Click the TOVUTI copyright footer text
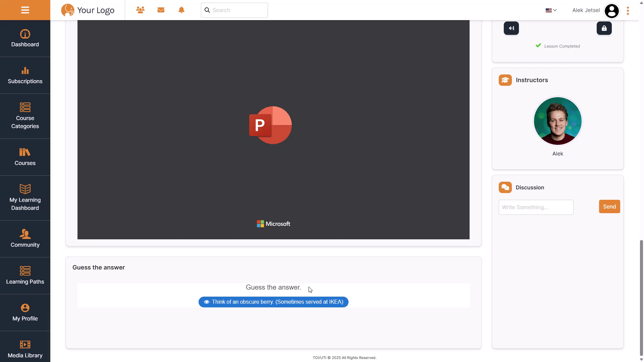 (344, 358)
